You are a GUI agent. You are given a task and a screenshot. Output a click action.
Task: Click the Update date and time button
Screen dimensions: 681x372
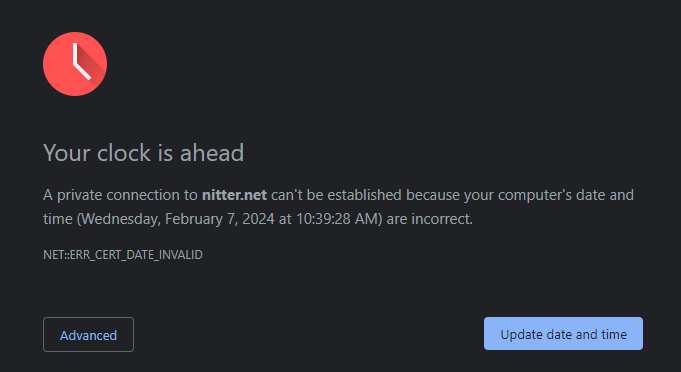[x=563, y=334]
